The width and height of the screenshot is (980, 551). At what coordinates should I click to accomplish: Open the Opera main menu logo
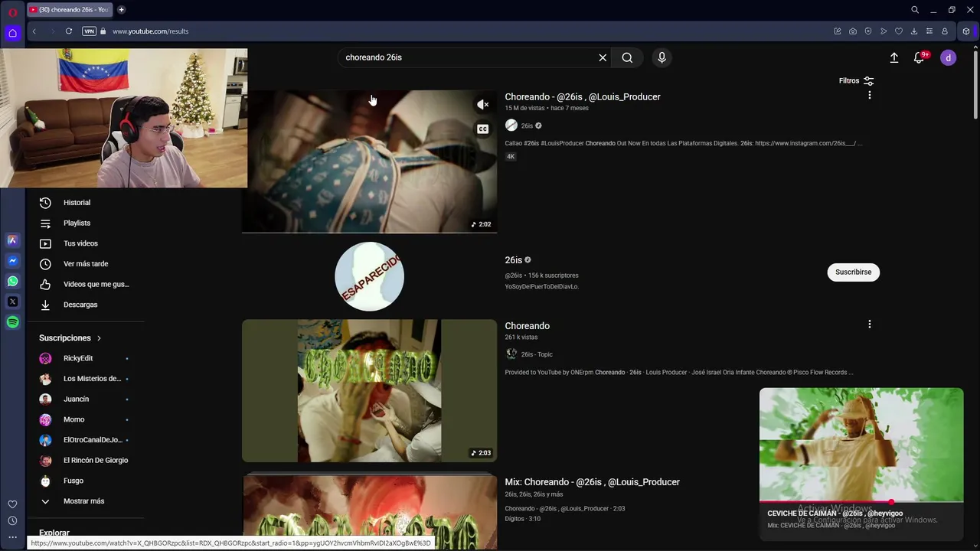point(12,12)
